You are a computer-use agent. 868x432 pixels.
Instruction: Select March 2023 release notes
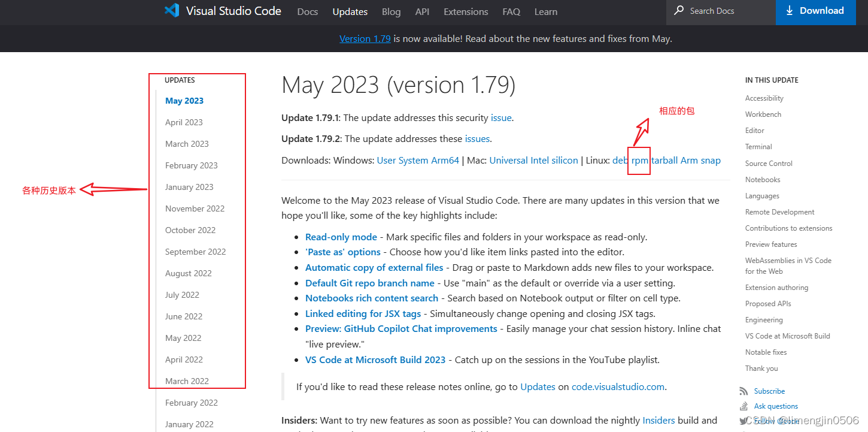(x=187, y=144)
